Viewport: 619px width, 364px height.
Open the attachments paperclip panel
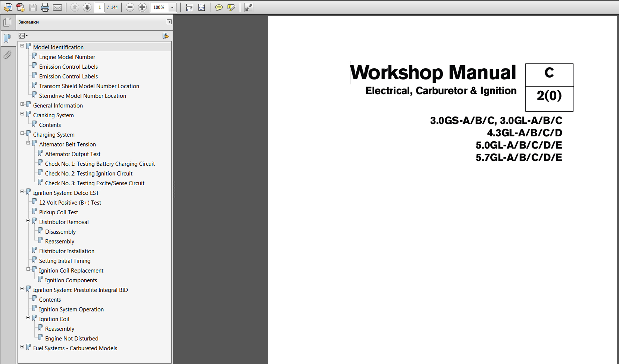coord(7,55)
